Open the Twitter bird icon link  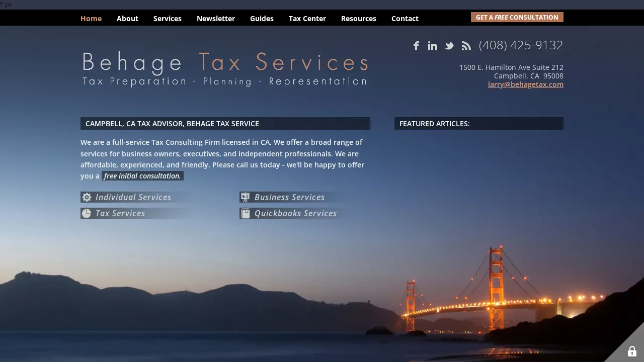click(449, 46)
